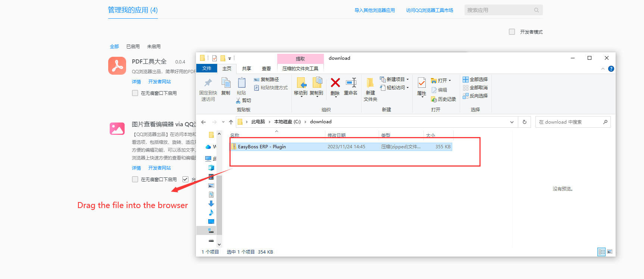Check 在无痕窗口下启用 for 图片查看编辑器
Screen dimensions: 644x279
click(135, 179)
